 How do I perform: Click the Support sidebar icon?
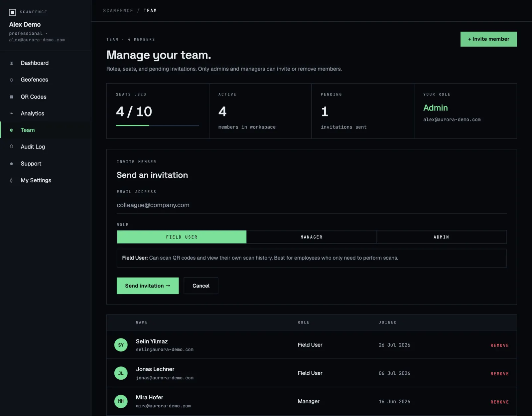[12, 164]
